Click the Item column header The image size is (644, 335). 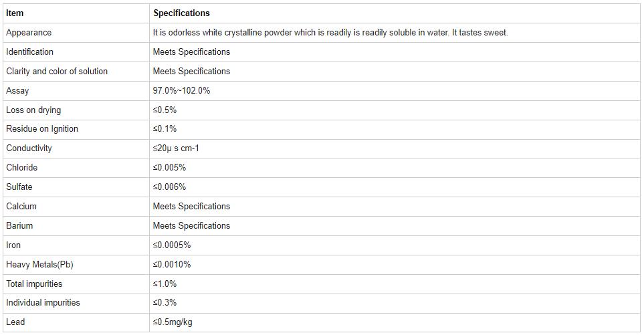[x=15, y=13]
